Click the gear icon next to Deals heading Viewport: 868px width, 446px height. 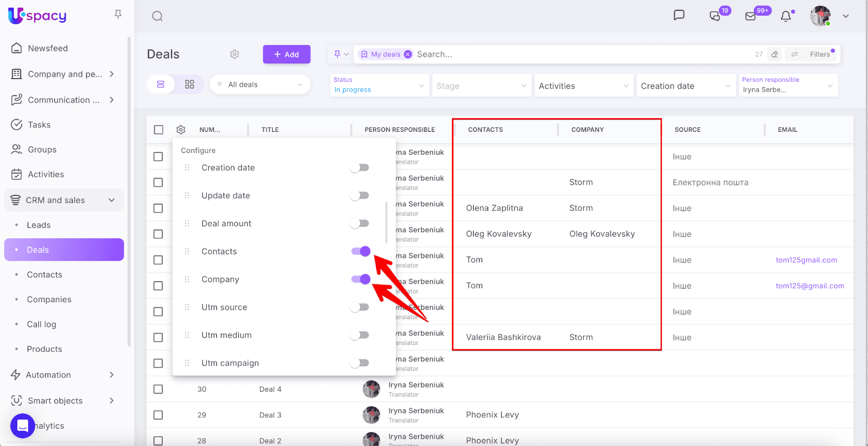pos(234,54)
